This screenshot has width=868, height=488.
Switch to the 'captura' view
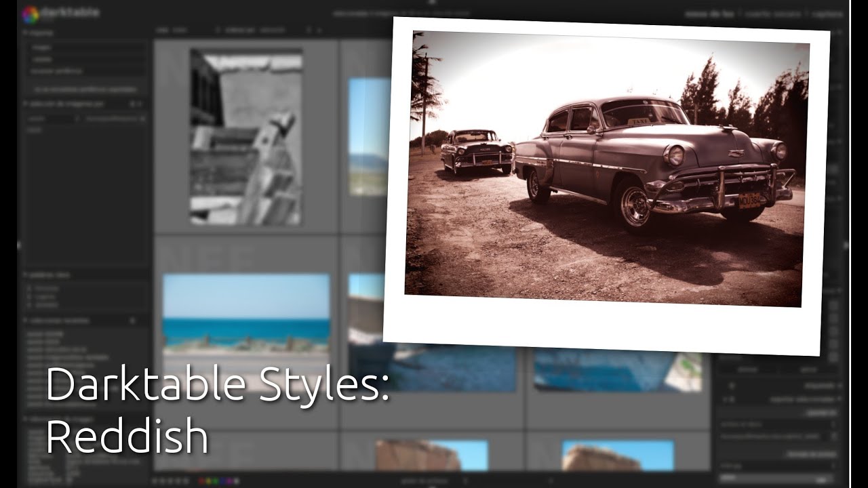tap(826, 14)
